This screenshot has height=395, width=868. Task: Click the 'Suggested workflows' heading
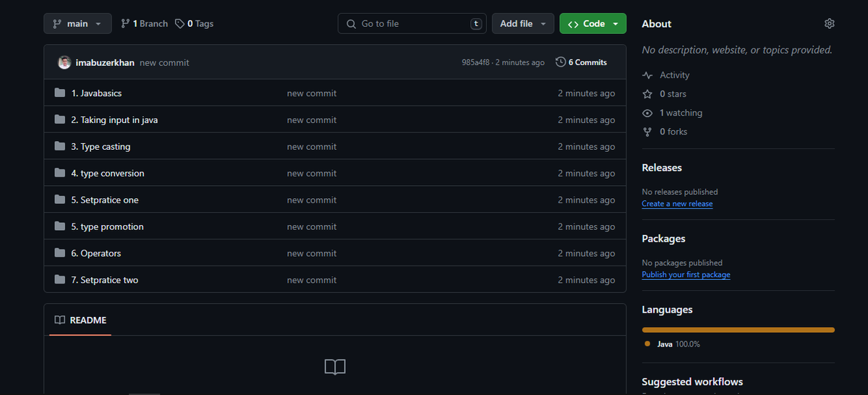pyautogui.click(x=692, y=382)
